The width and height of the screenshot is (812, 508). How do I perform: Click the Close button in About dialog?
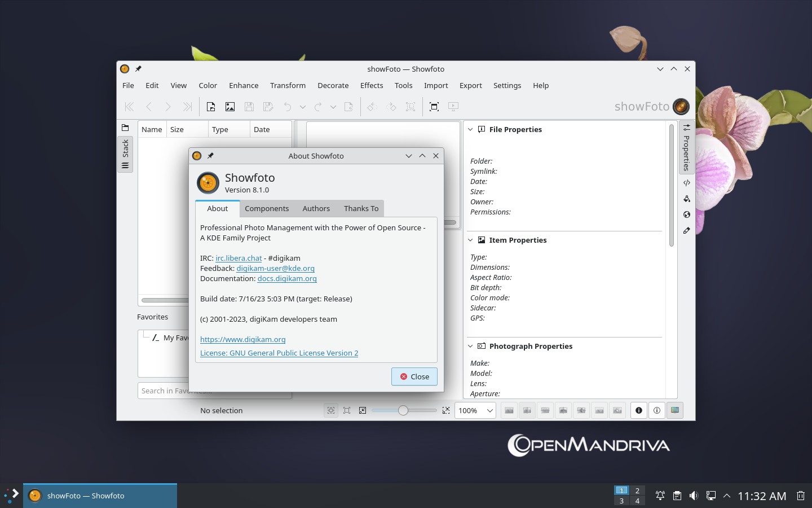click(x=414, y=376)
